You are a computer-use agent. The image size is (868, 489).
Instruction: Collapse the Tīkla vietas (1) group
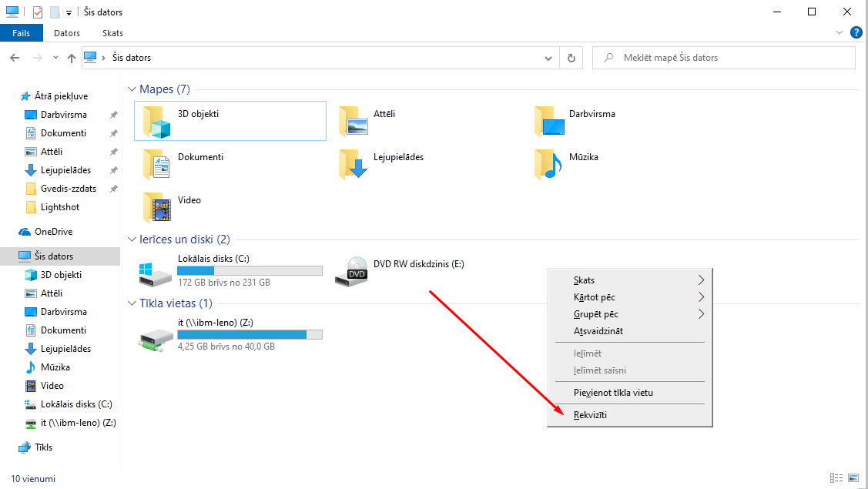pos(132,303)
